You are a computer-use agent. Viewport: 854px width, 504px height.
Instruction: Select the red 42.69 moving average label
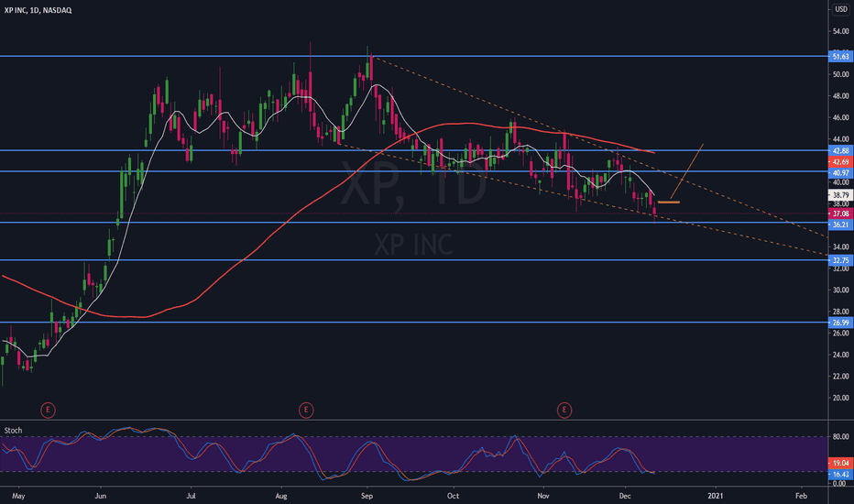pyautogui.click(x=840, y=162)
